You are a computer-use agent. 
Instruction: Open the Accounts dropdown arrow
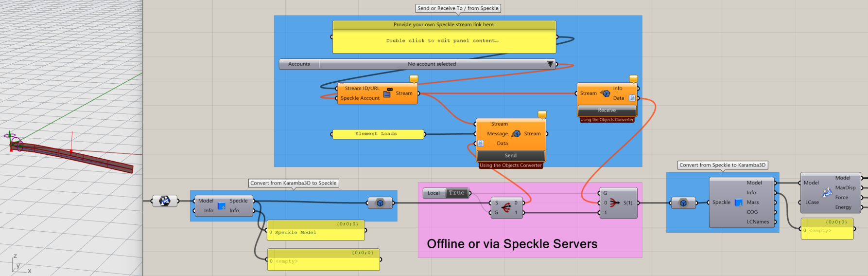pos(550,64)
